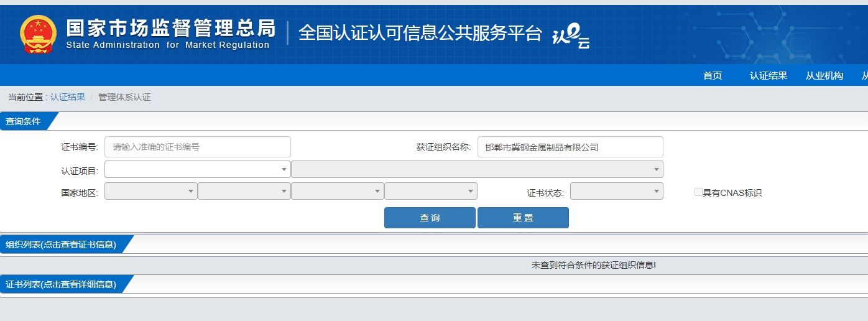The height and width of the screenshot is (321, 868).
Task: Focus the 获证组织名称 input field
Action: click(x=570, y=147)
